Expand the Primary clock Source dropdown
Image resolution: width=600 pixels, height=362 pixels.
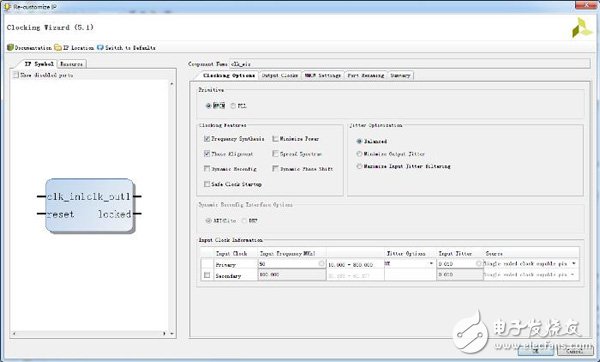point(530,264)
